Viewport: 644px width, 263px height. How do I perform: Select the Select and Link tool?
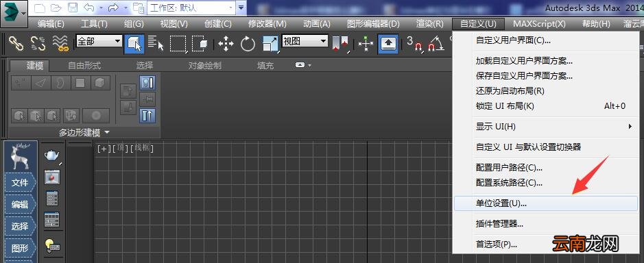click(16, 44)
